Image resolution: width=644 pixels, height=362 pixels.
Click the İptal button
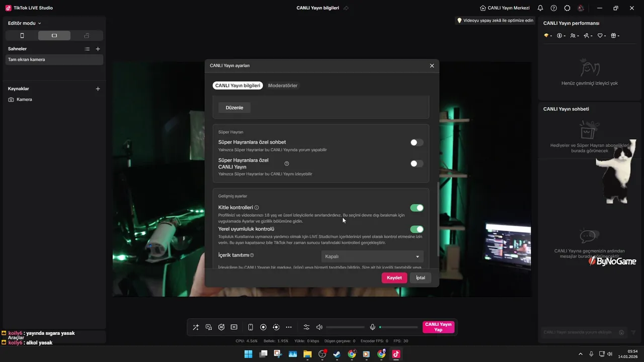point(421,278)
